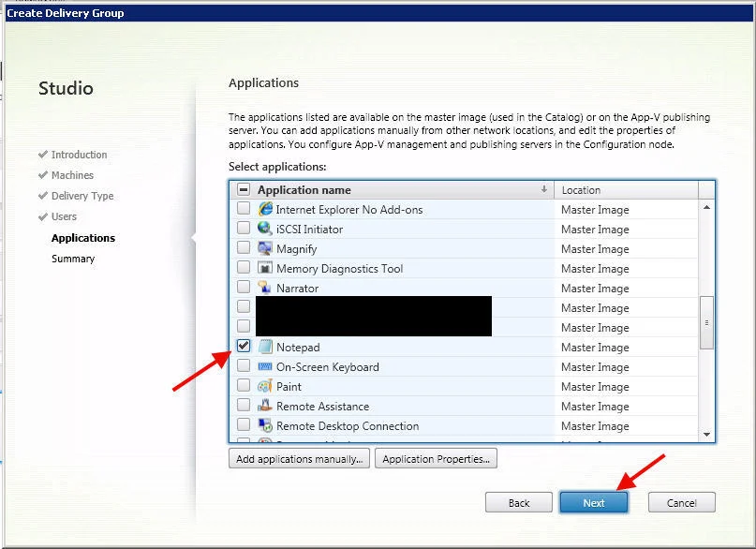Select the Summary wizard step
This screenshot has width=756, height=549.
click(x=73, y=259)
